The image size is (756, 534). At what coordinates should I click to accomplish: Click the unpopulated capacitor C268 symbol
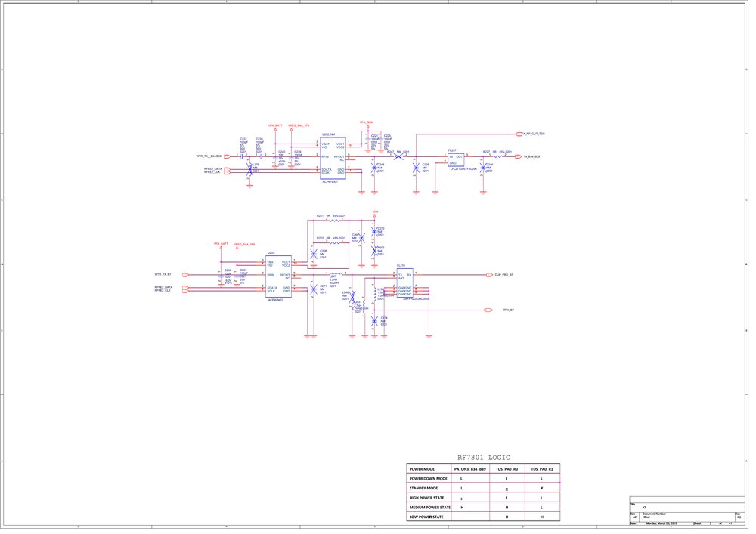pos(314,254)
